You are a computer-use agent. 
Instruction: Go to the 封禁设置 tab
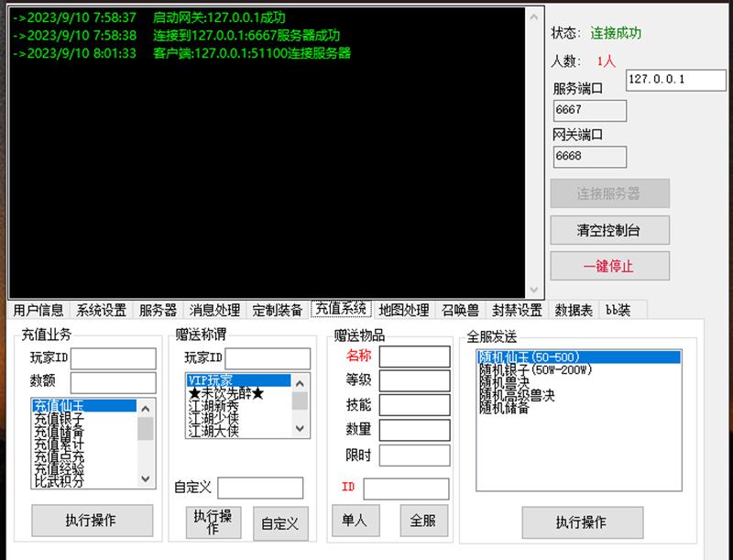pyautogui.click(x=517, y=310)
